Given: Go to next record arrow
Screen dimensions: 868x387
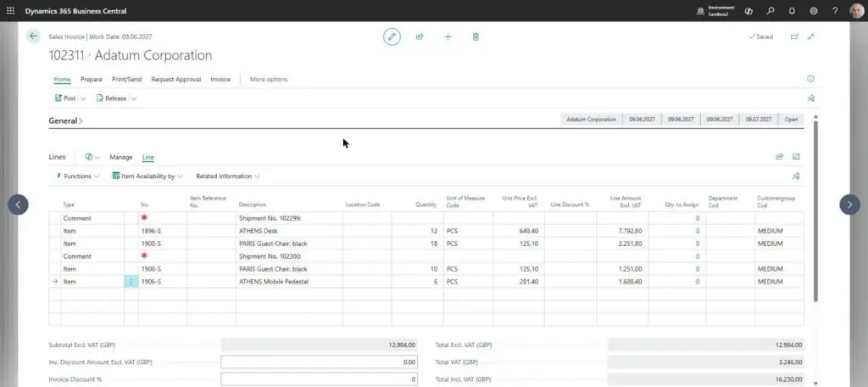Looking at the screenshot, I should [849, 205].
